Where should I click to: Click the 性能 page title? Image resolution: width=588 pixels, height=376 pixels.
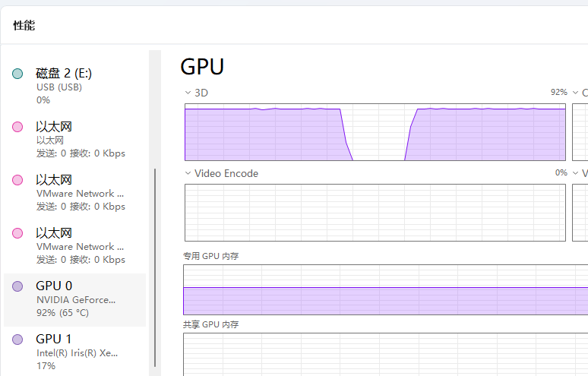point(24,26)
